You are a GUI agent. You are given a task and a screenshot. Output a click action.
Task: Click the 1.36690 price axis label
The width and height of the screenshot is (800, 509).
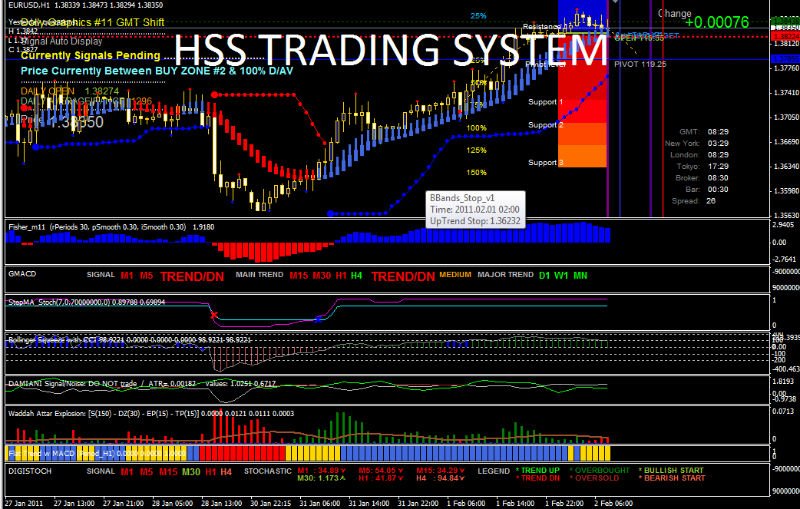(786, 142)
